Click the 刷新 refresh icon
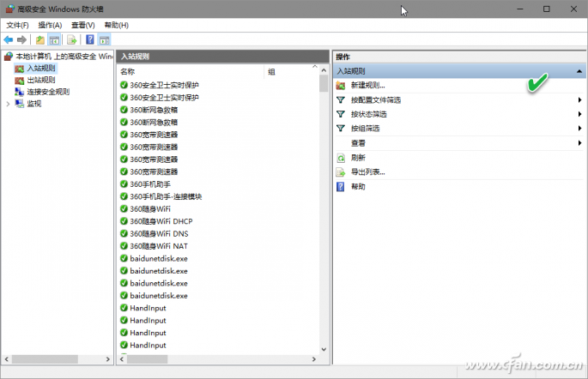The image size is (588, 379). (341, 158)
